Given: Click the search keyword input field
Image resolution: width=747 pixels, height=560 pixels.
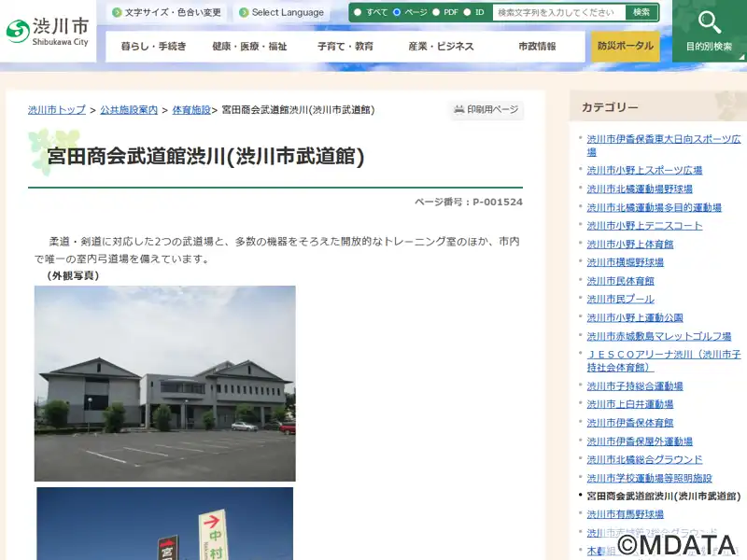Looking at the screenshot, I should (557, 13).
